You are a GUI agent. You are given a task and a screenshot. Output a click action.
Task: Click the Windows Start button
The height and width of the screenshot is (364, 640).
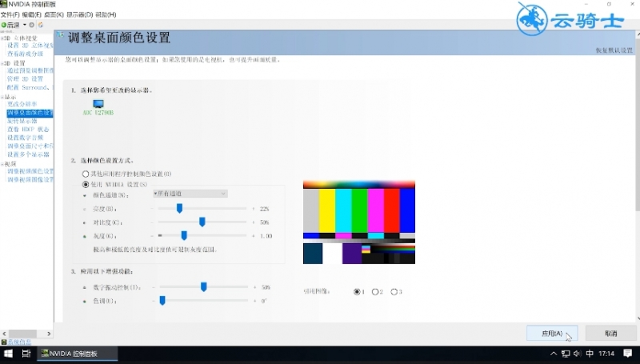8,354
